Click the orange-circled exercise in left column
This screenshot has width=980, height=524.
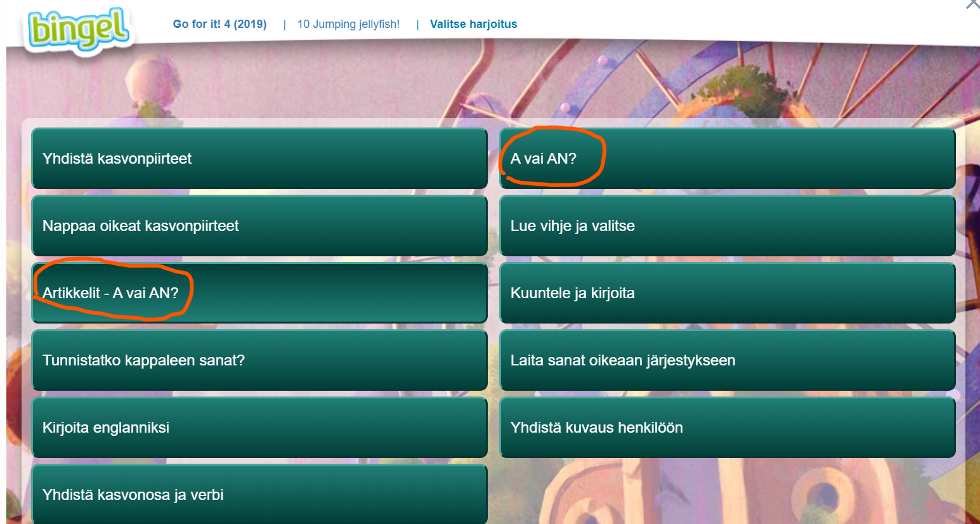tap(111, 292)
